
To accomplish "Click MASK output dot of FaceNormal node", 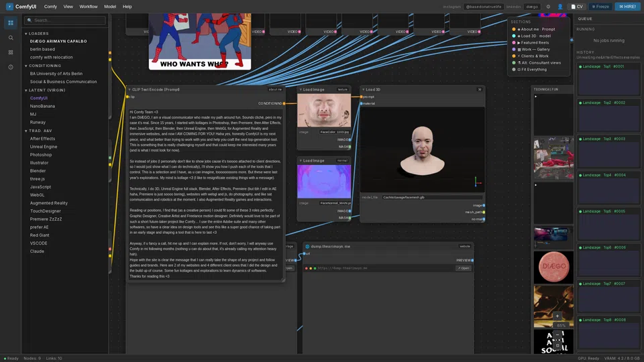I will pyautogui.click(x=350, y=217).
